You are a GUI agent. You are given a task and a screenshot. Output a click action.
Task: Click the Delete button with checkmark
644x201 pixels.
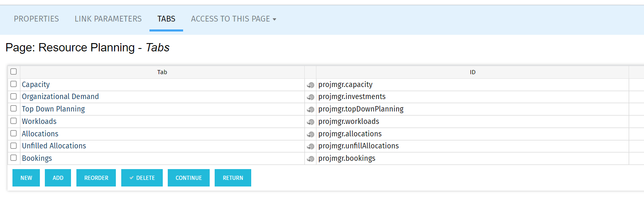tap(142, 178)
